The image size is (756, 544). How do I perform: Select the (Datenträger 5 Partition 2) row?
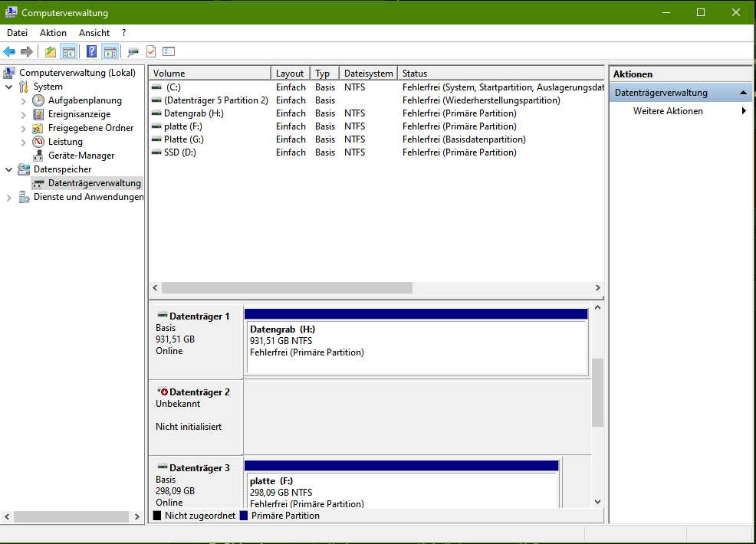pos(376,100)
